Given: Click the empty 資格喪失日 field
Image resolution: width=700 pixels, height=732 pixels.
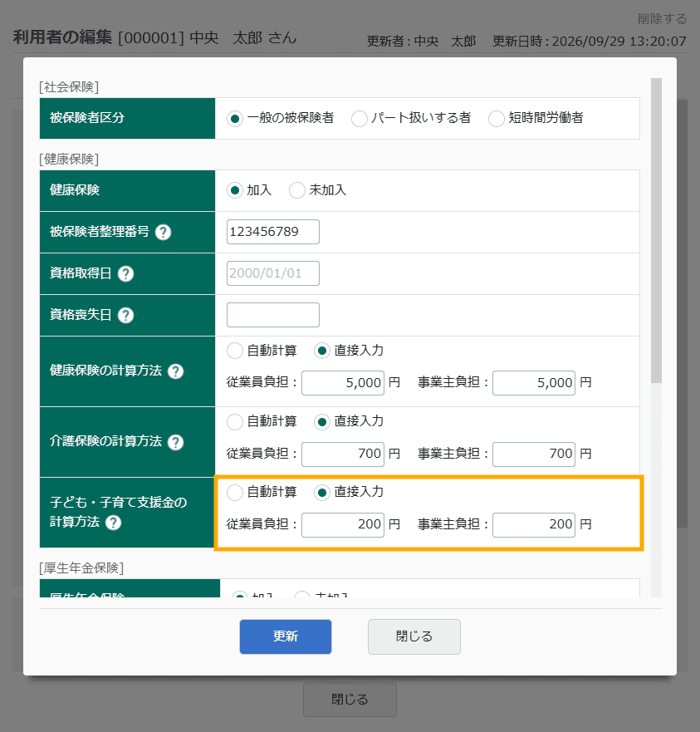Looking at the screenshot, I should [273, 315].
